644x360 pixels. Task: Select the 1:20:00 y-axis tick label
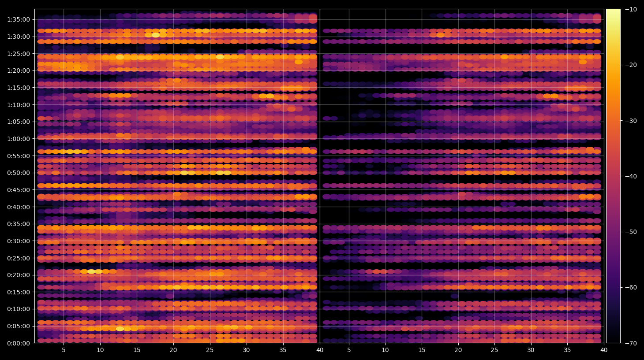[19, 71]
